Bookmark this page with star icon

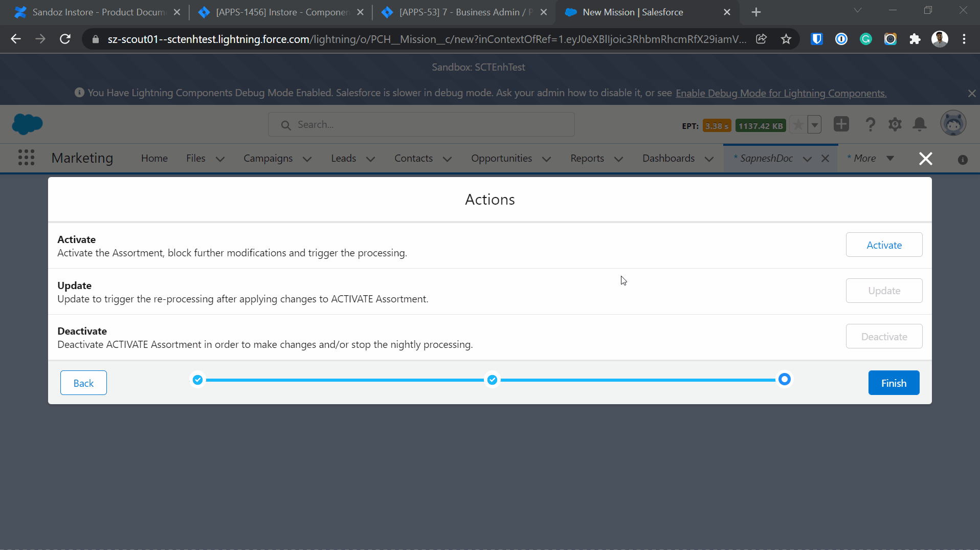pos(786,39)
